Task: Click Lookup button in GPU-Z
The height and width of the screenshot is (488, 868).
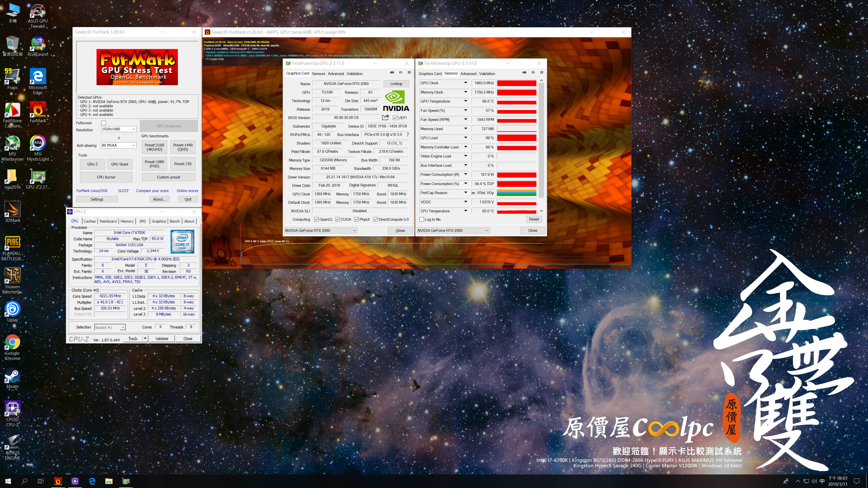Action: click(396, 84)
